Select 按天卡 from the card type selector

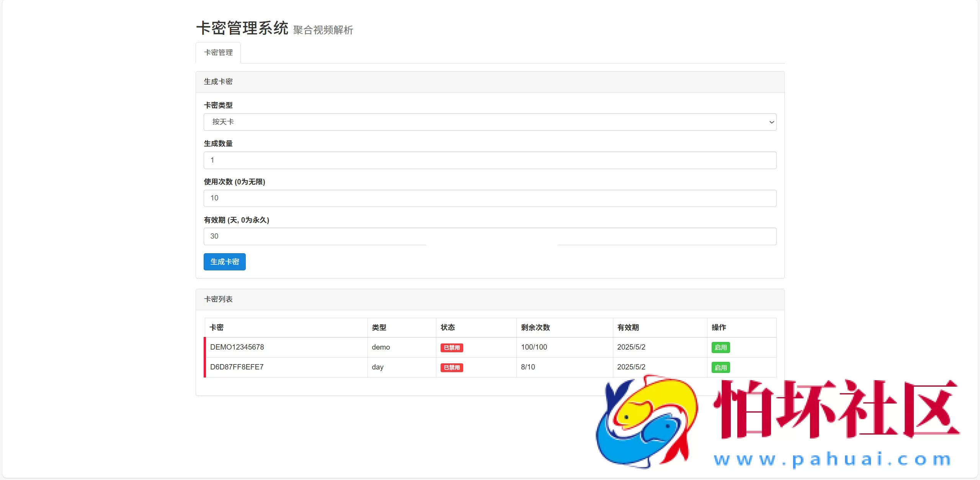coord(489,122)
